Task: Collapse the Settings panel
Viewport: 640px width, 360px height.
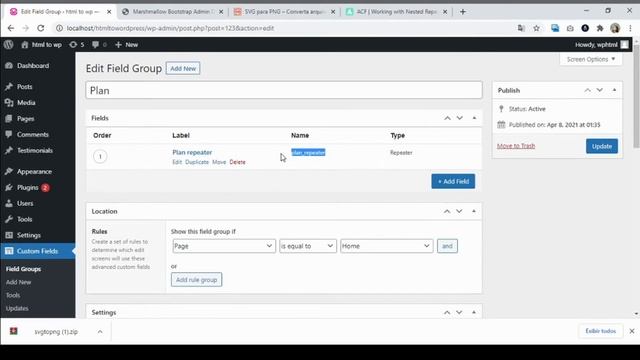Action: click(474, 312)
